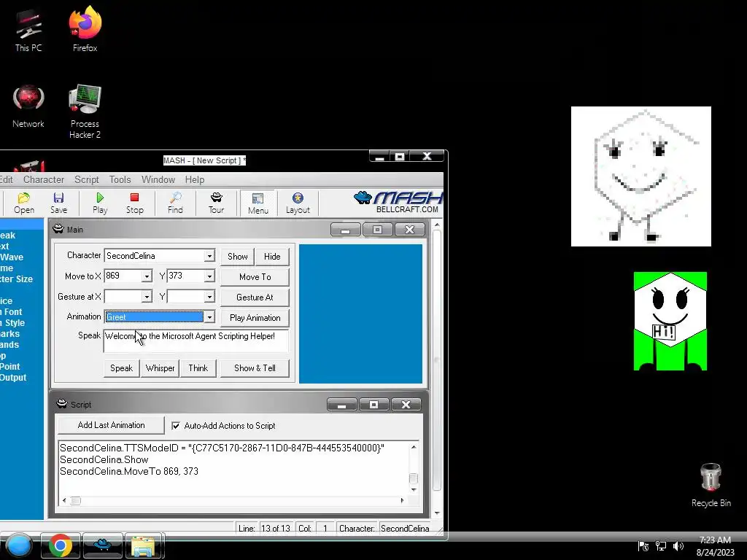Click the Open toolbar icon in MASH
Viewport: 747px width, 560px height.
tap(24, 203)
